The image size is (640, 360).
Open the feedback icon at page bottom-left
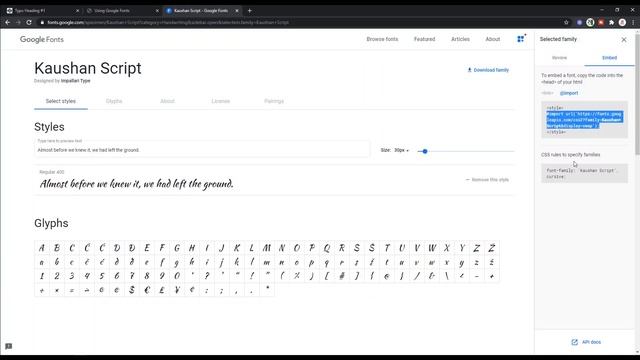pyautogui.click(x=9, y=347)
